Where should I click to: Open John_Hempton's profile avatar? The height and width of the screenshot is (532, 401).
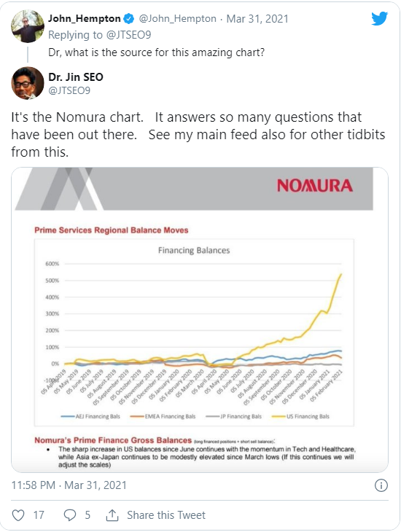(28, 26)
